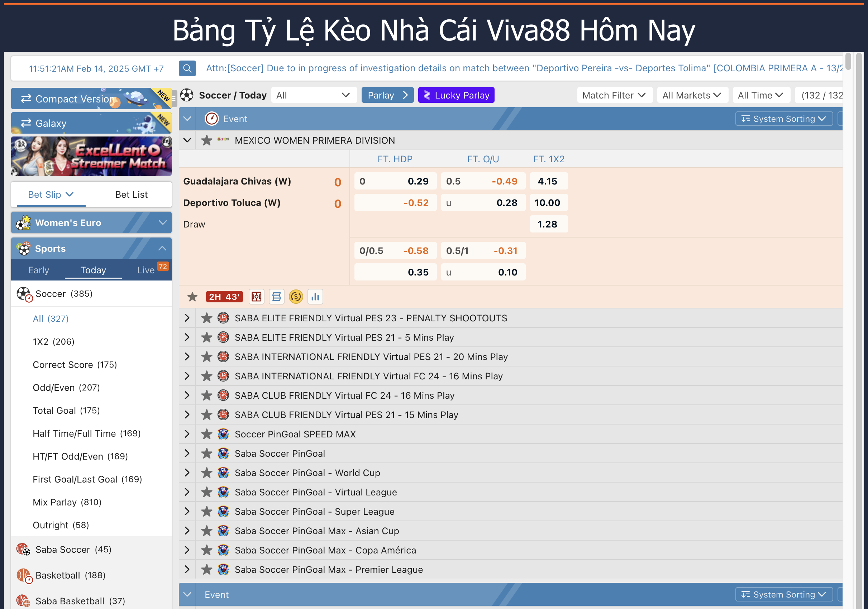Screen dimensions: 868x609
Task: Favorite the Guadalajara Chivas match star
Action: (192, 297)
